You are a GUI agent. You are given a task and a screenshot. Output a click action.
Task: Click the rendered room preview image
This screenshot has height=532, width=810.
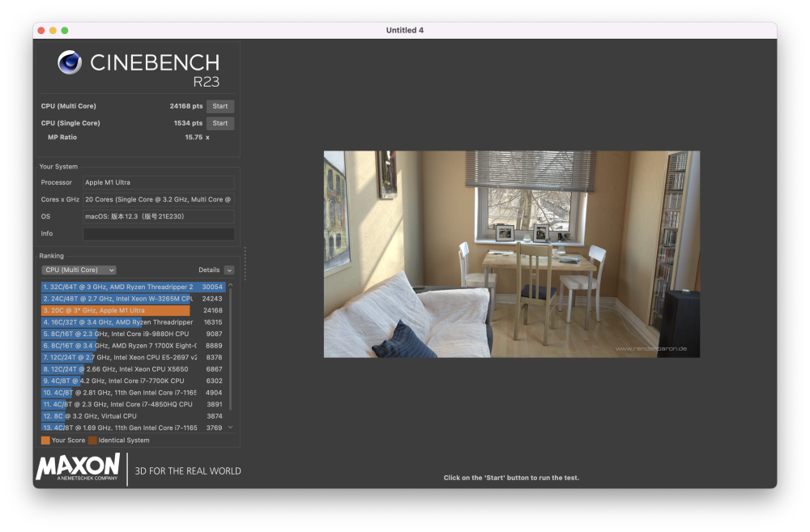pyautogui.click(x=511, y=254)
